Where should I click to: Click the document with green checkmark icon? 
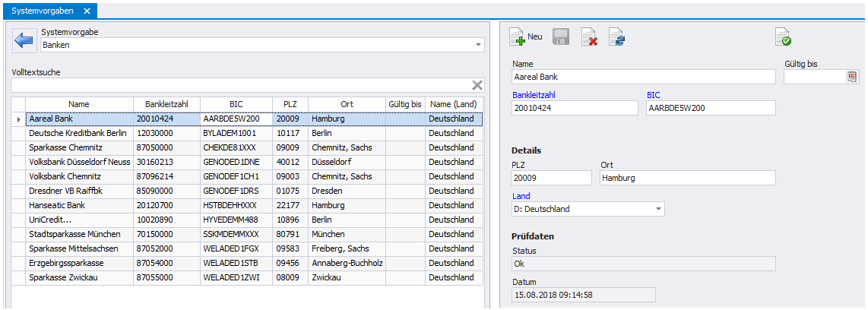783,36
